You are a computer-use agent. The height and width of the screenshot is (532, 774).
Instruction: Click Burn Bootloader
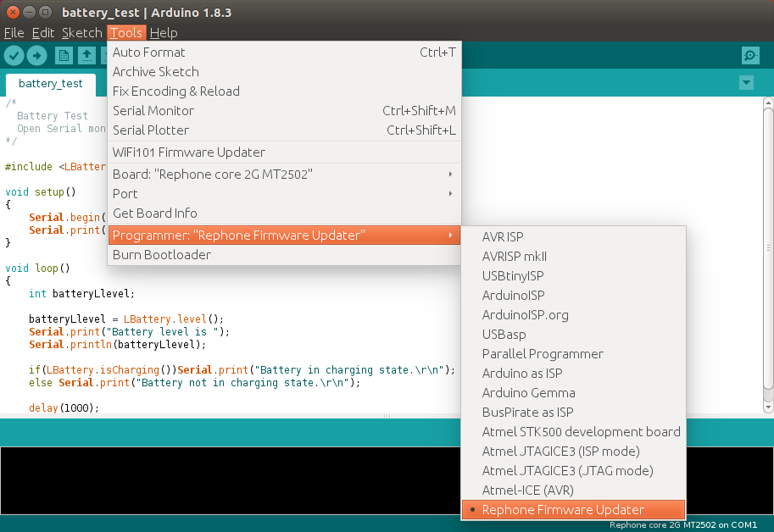click(x=284, y=255)
